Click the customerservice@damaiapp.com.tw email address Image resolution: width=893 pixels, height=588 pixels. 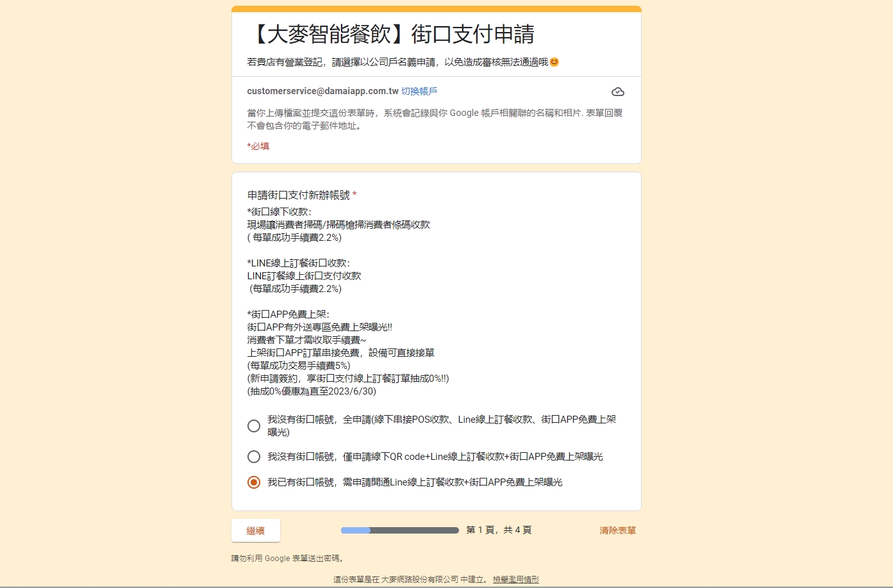pyautogui.click(x=322, y=92)
